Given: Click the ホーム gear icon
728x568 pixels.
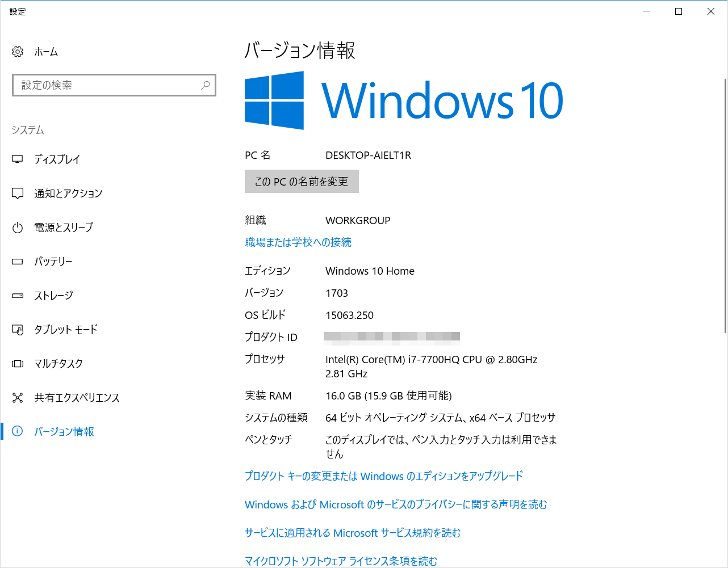Looking at the screenshot, I should click(x=17, y=52).
